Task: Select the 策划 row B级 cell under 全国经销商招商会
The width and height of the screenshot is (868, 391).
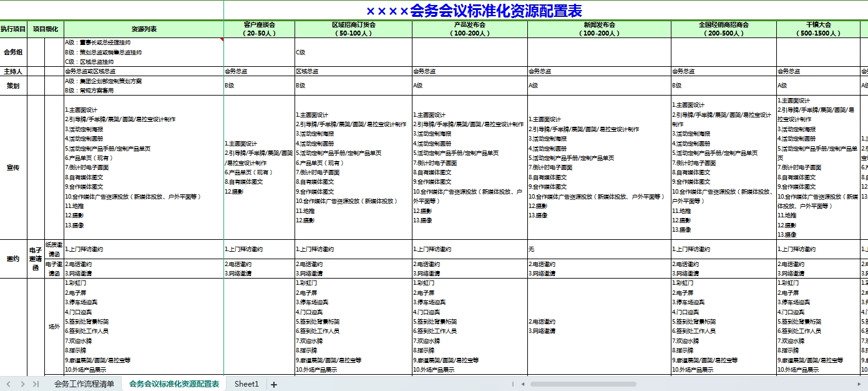Action: [724, 86]
